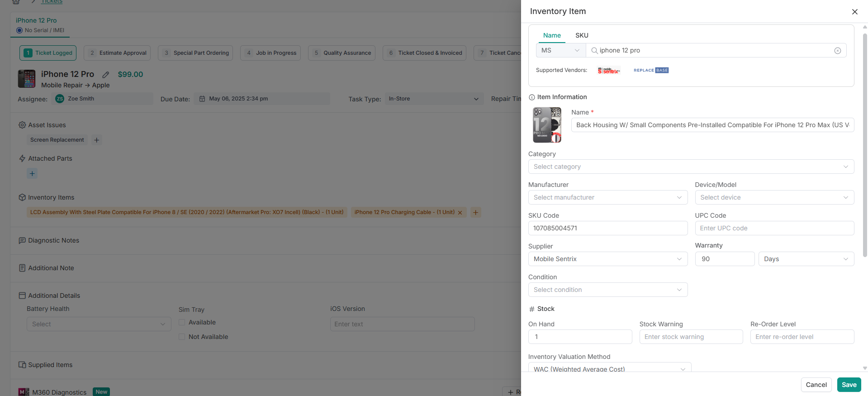This screenshot has height=396, width=868.
Task: Click the M360 Diagnostics logo icon
Action: click(24, 392)
